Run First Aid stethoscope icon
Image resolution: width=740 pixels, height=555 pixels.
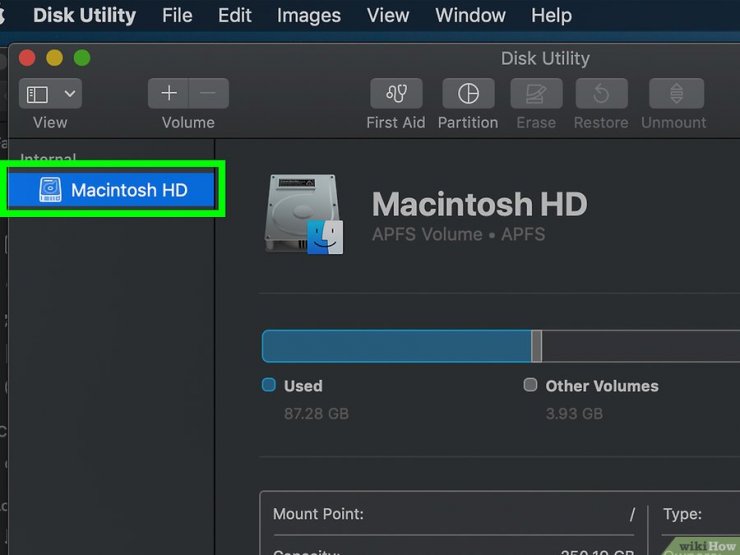coord(396,93)
